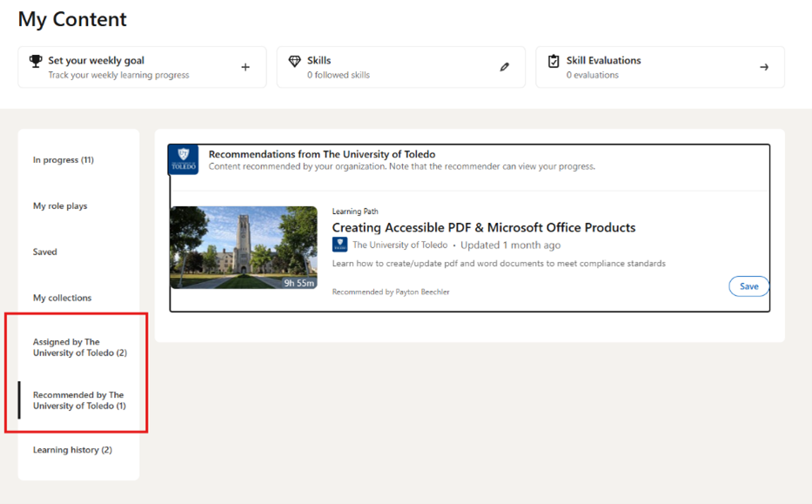Click 'Skills' card title
812x504 pixels.
pos(319,60)
